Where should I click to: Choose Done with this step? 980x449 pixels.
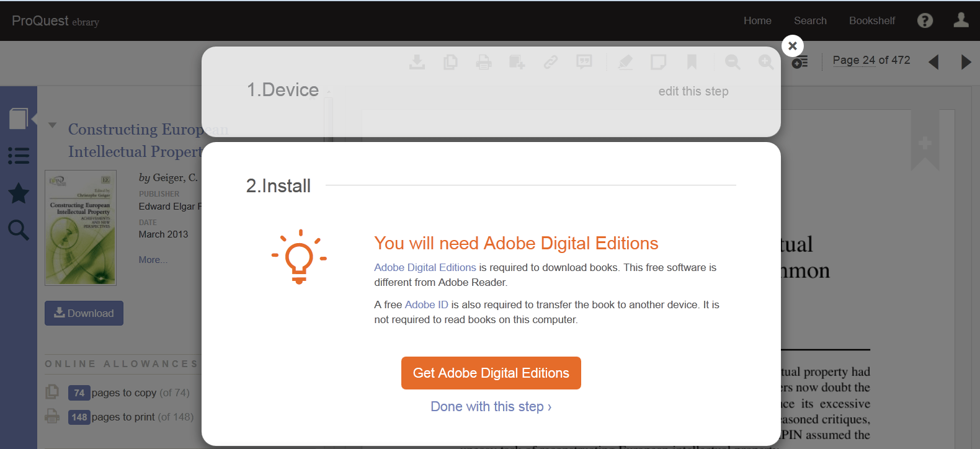(491, 407)
